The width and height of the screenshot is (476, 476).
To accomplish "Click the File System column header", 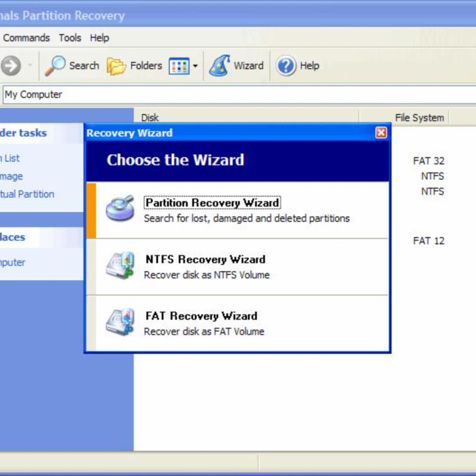I will click(x=419, y=118).
